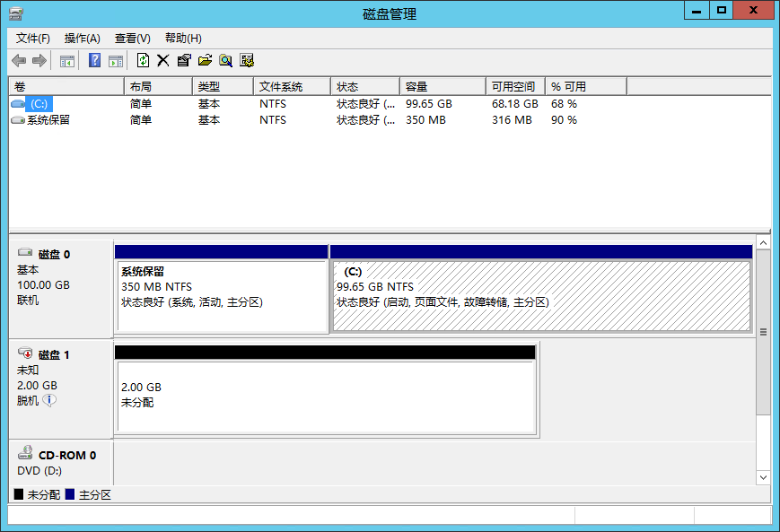Screen dimensions: 780x532
Task: Click the 99.65 GB capacity cell
Action: (x=429, y=104)
